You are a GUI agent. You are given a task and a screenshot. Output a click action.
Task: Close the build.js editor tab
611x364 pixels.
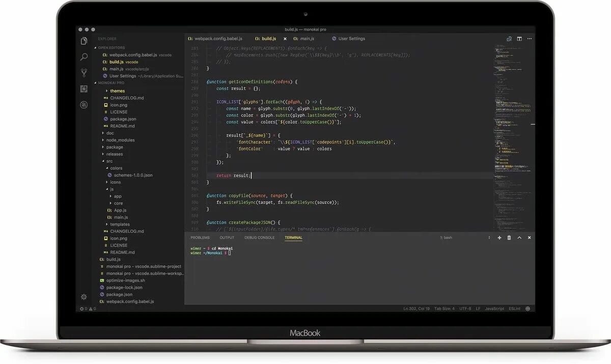point(285,39)
